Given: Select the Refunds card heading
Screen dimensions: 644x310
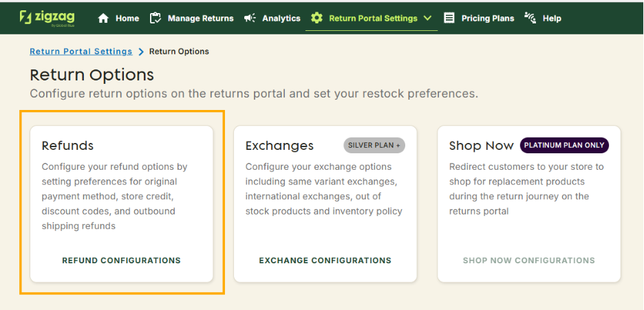Looking at the screenshot, I should (67, 146).
